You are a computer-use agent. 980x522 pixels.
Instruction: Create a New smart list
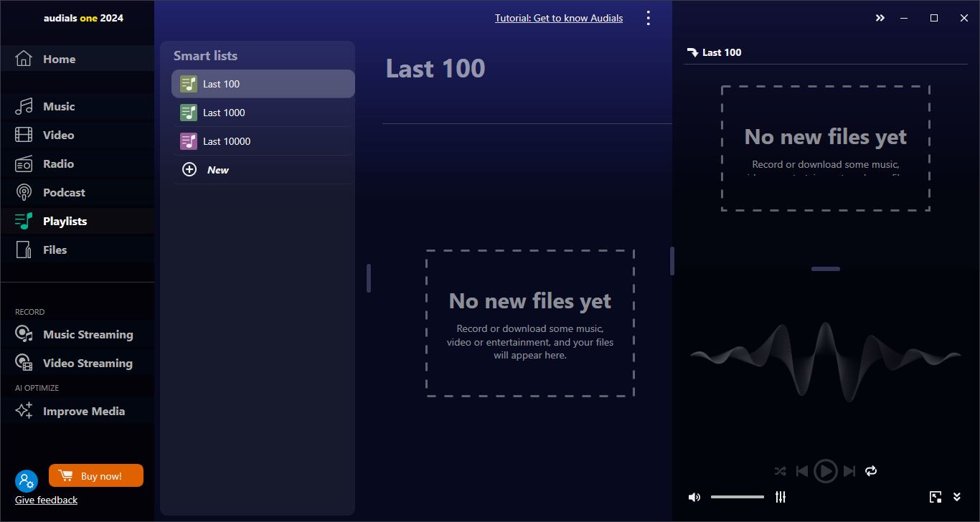[263, 170]
